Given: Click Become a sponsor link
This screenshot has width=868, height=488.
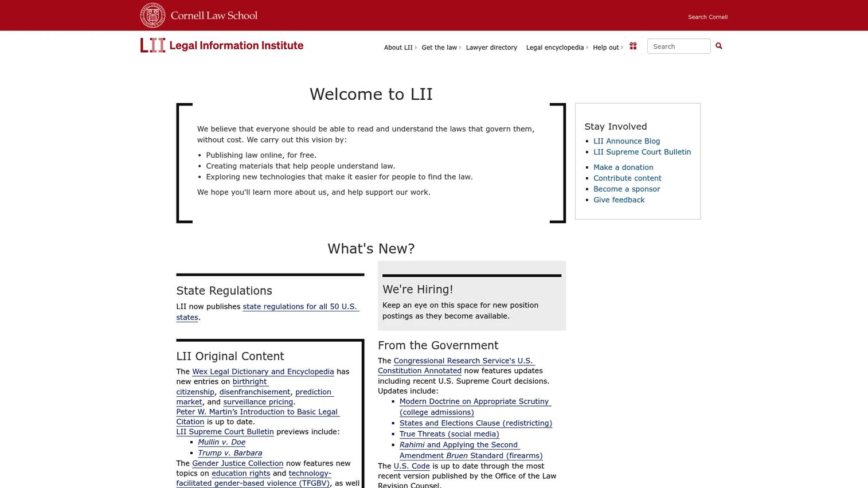Looking at the screenshot, I should pyautogui.click(x=627, y=189).
